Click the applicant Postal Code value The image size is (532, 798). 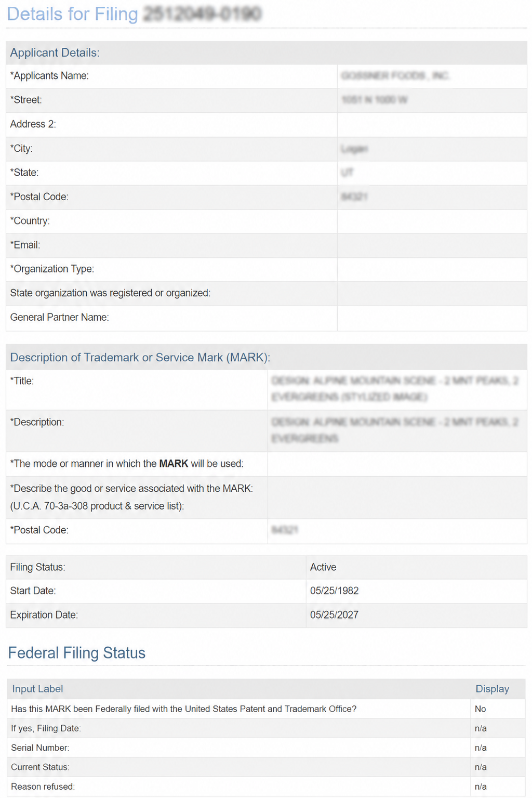click(354, 197)
